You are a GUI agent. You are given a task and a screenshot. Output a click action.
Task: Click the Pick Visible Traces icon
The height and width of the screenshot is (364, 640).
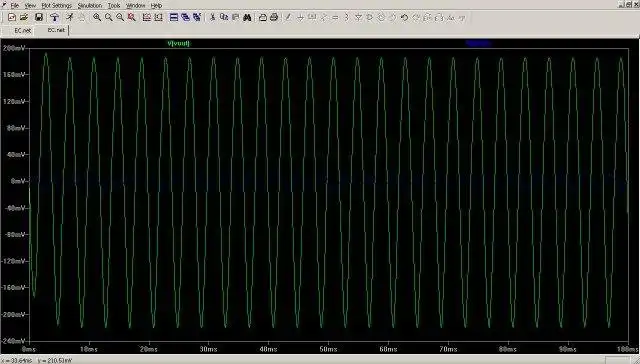[158, 17]
